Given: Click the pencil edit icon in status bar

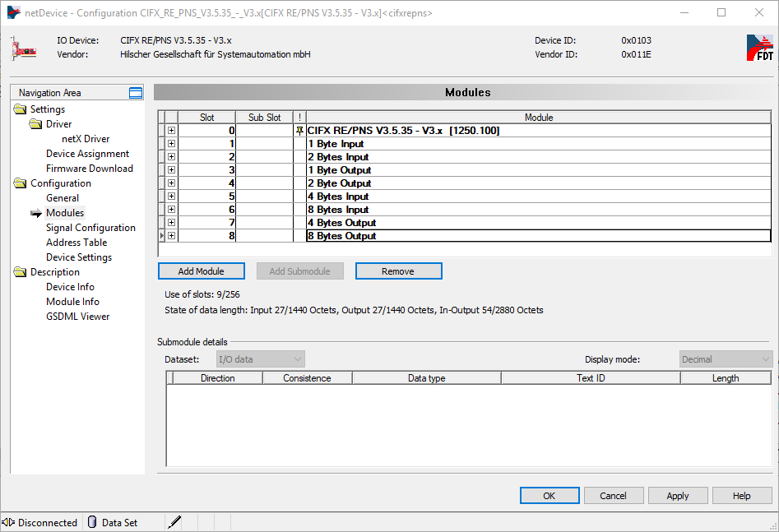Looking at the screenshot, I should (174, 522).
